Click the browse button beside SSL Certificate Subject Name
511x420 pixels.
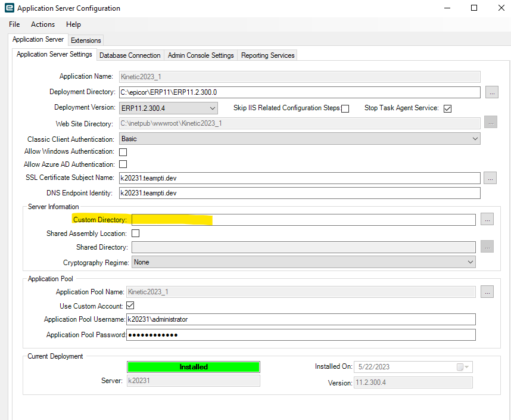tap(491, 178)
